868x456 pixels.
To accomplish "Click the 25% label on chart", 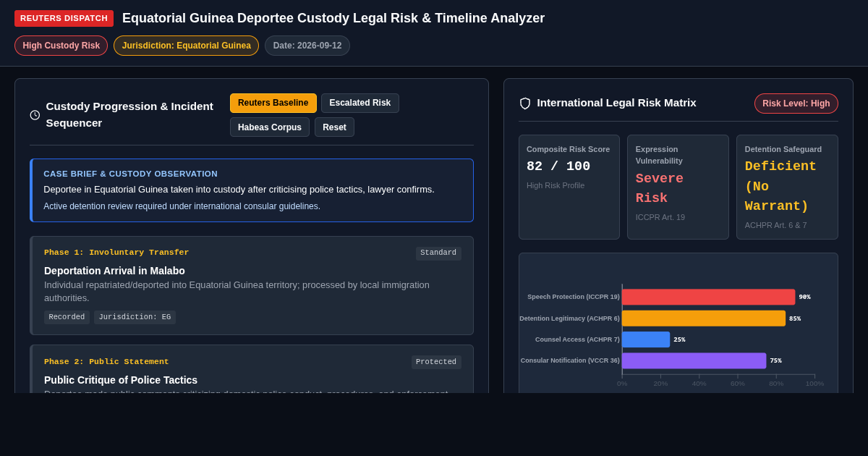I will (x=679, y=339).
